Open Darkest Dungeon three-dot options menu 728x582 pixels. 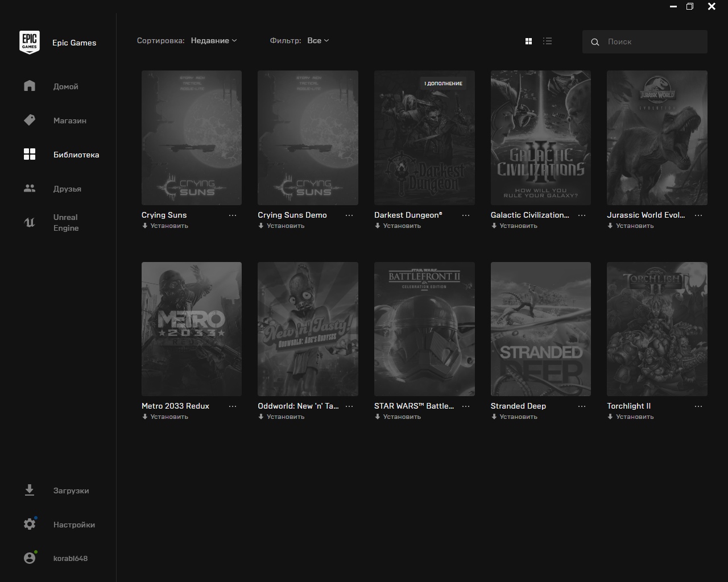[466, 215]
